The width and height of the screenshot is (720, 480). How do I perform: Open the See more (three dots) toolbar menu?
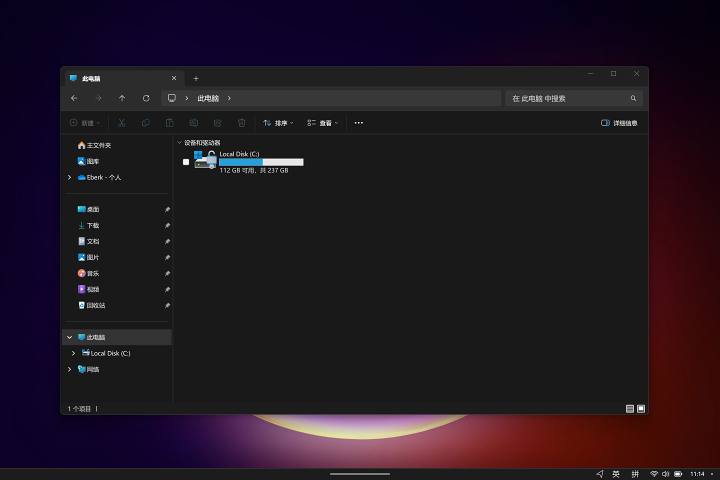(x=359, y=123)
